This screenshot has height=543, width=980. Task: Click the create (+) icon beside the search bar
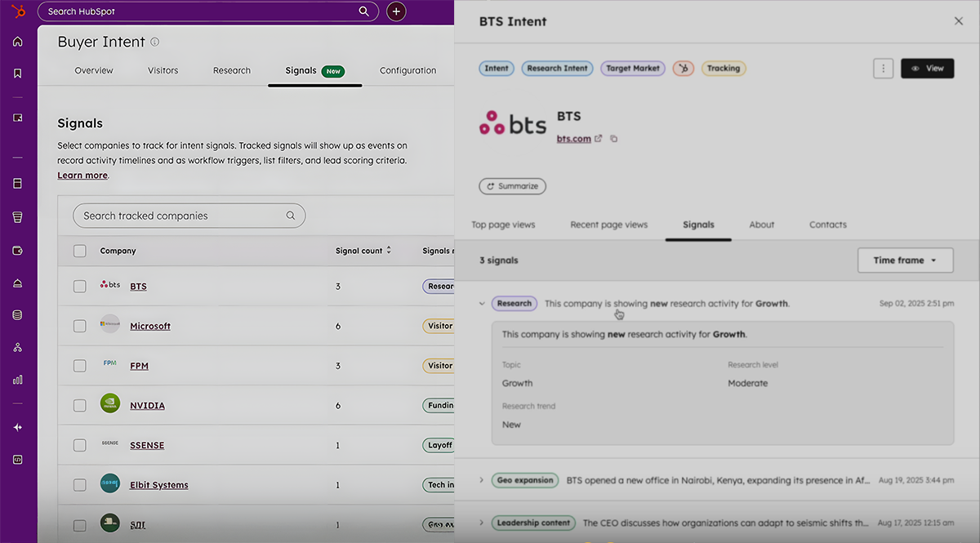[396, 11]
